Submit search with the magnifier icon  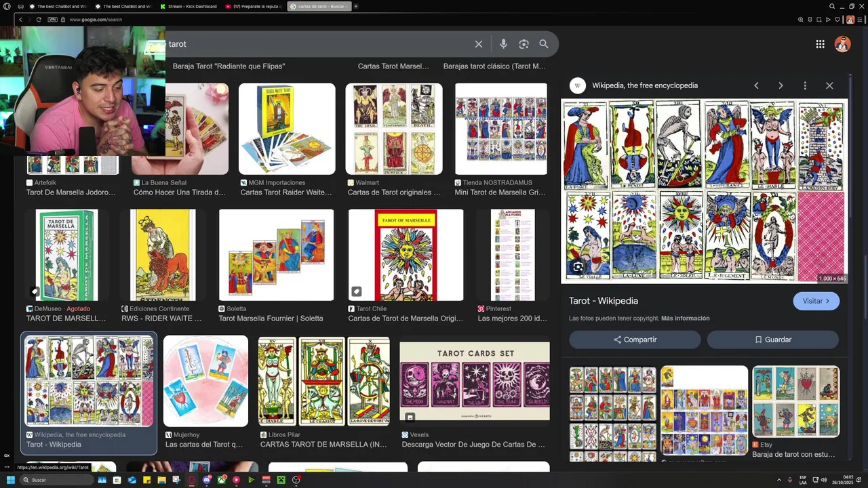[544, 44]
